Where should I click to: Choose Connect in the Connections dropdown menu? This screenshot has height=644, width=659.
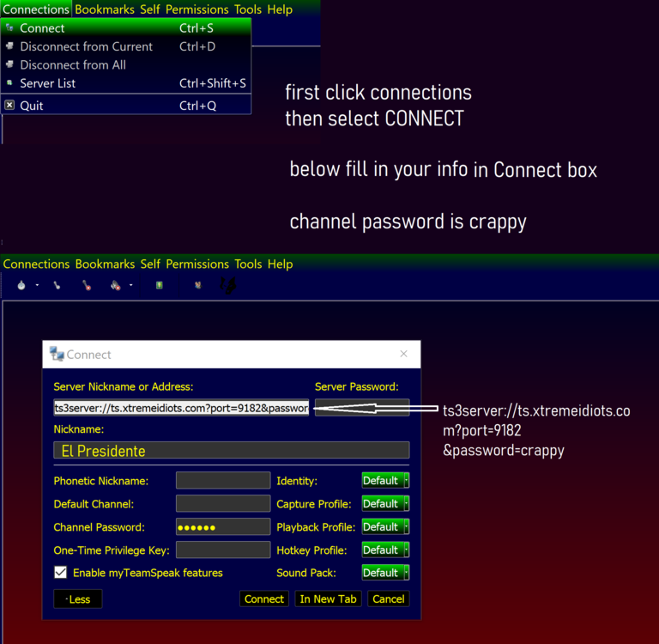point(126,28)
